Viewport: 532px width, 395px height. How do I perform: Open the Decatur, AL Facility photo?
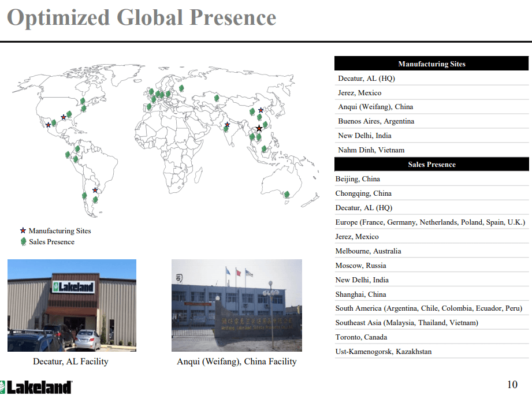coord(72,305)
